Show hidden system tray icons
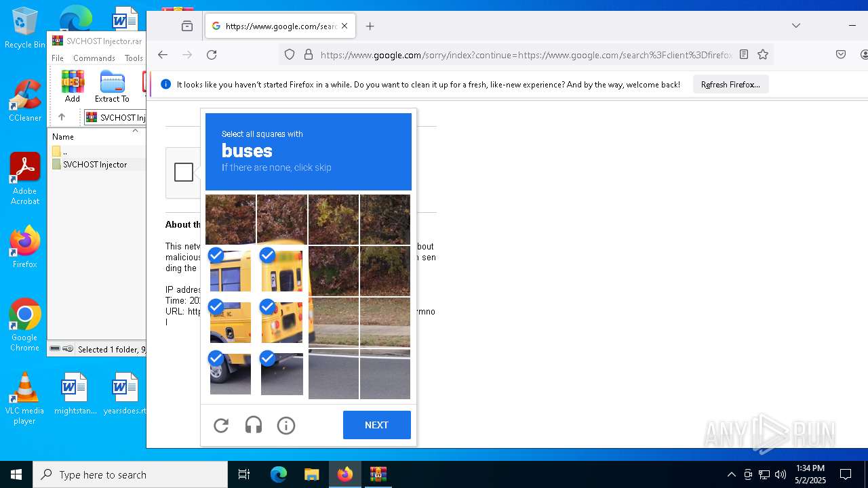This screenshot has width=868, height=488. (x=731, y=474)
